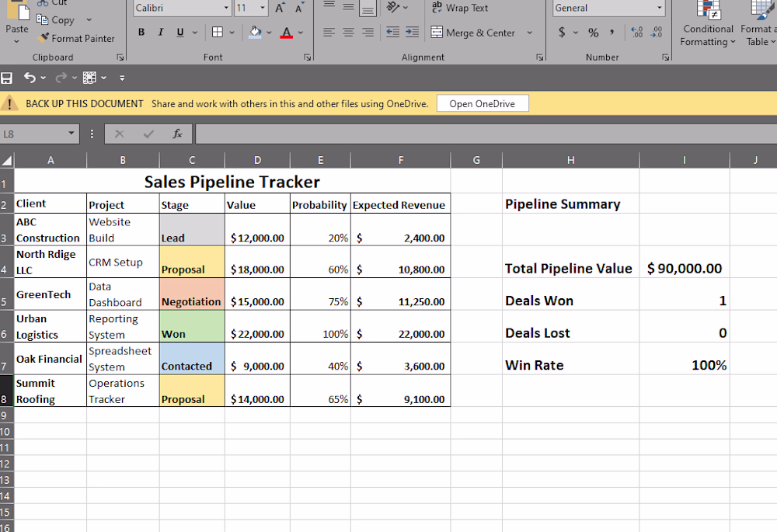Click the Save icon in quick access toolbar

pos(6,78)
